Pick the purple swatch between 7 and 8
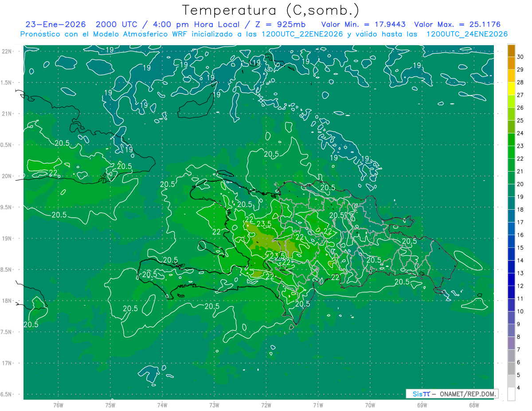The width and height of the screenshot is (532, 411). [x=511, y=343]
